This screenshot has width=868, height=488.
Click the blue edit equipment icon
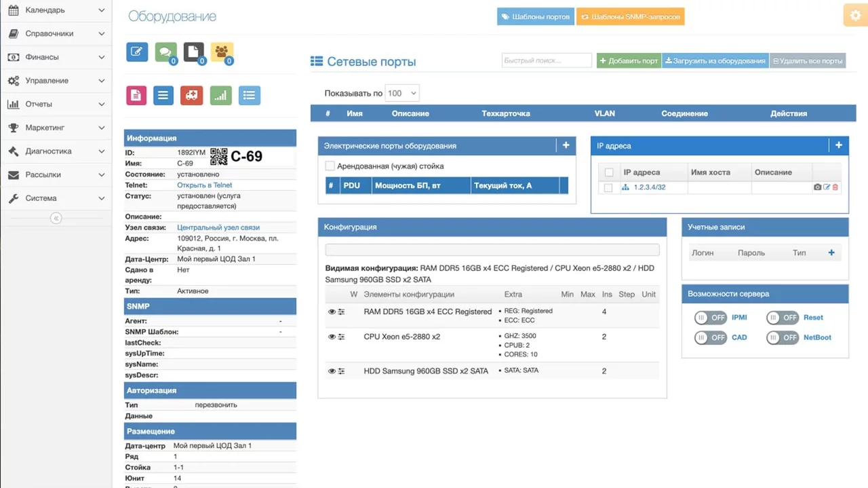(x=137, y=52)
